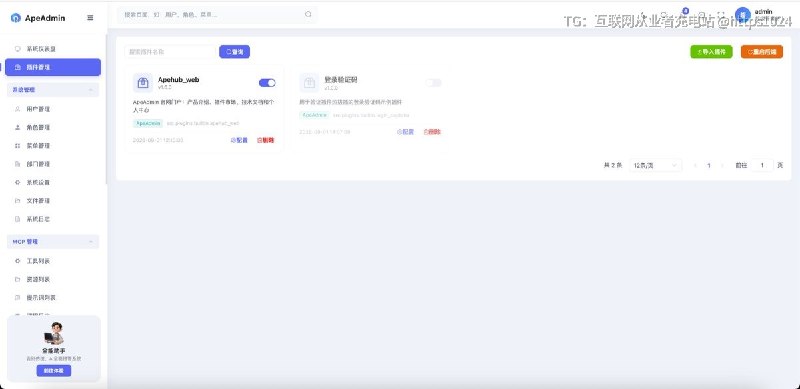Click the blue 查询 search button
This screenshot has height=389, width=800.
(x=235, y=52)
